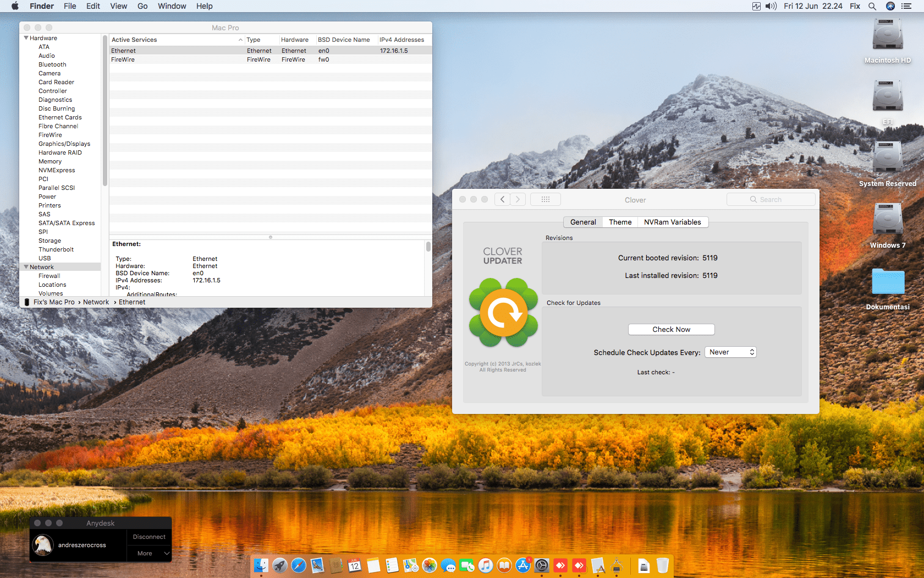The width and height of the screenshot is (924, 578).
Task: Launch iTunes from the Dock
Action: (x=486, y=565)
